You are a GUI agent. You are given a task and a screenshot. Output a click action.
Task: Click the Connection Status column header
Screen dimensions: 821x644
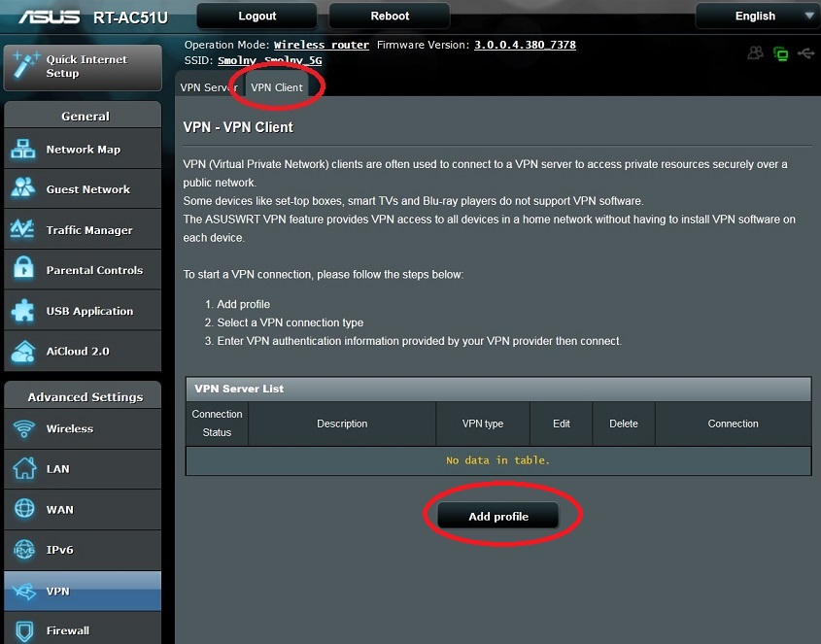pos(217,424)
